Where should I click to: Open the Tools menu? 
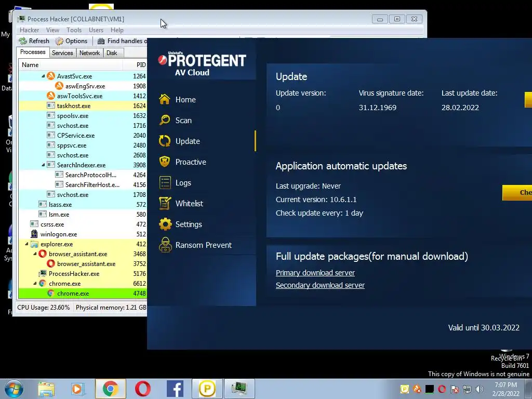pyautogui.click(x=74, y=30)
